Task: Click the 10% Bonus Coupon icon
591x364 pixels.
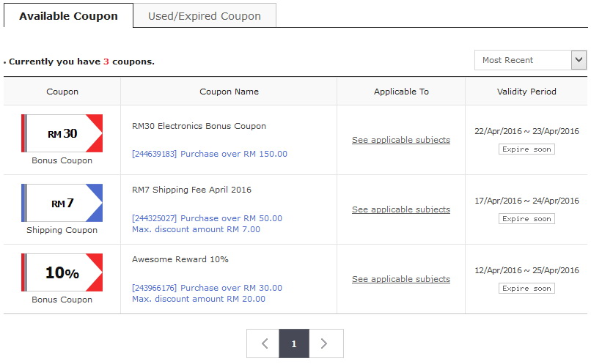Action: pos(62,272)
